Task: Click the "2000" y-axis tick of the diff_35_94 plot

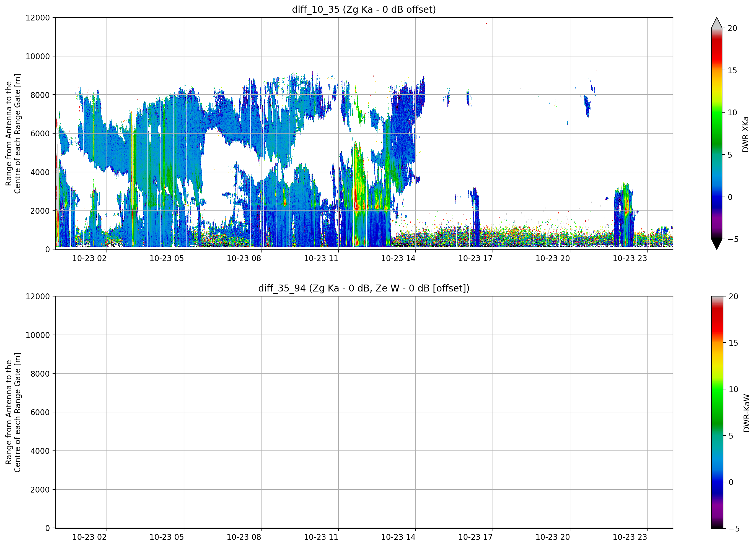Action: click(x=40, y=490)
